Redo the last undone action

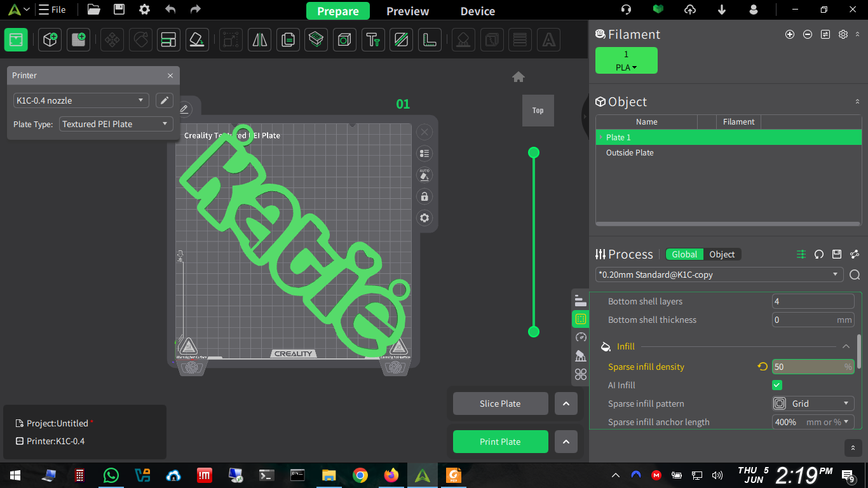click(196, 10)
